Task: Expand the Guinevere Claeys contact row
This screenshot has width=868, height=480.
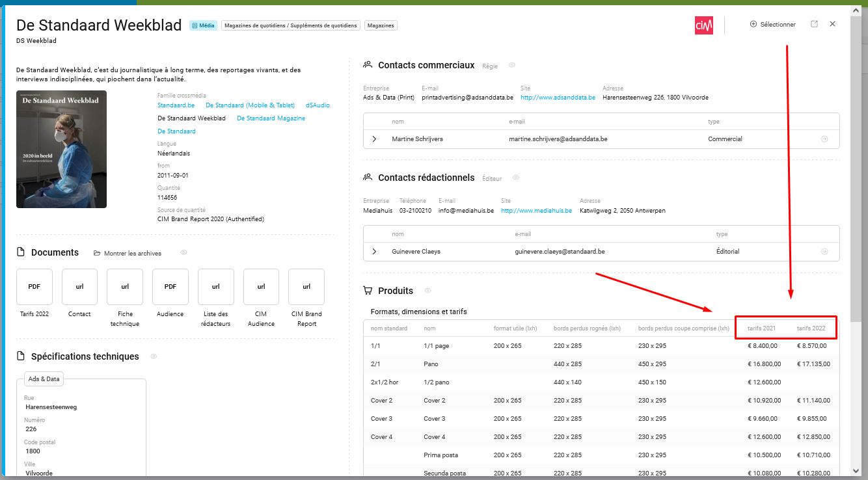Action: click(x=374, y=252)
